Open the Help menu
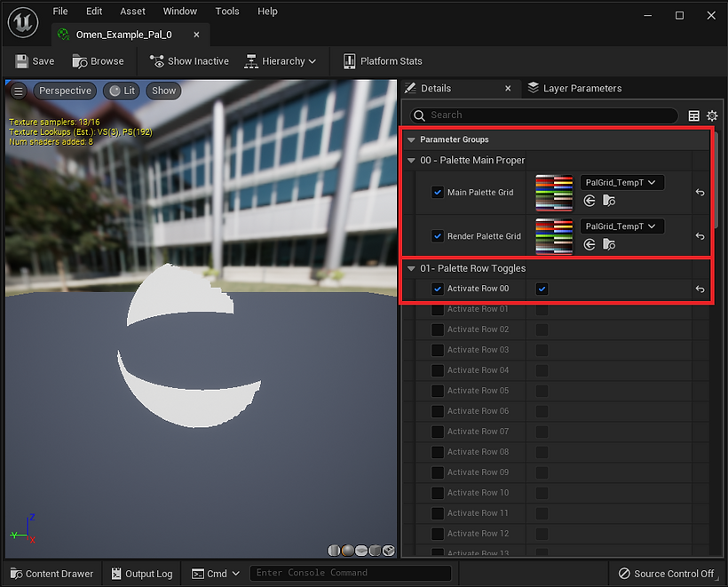The height and width of the screenshot is (587, 728). click(268, 12)
